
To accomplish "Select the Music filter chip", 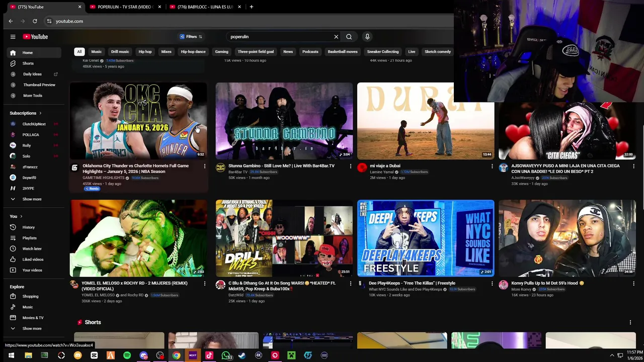I will coord(96,51).
